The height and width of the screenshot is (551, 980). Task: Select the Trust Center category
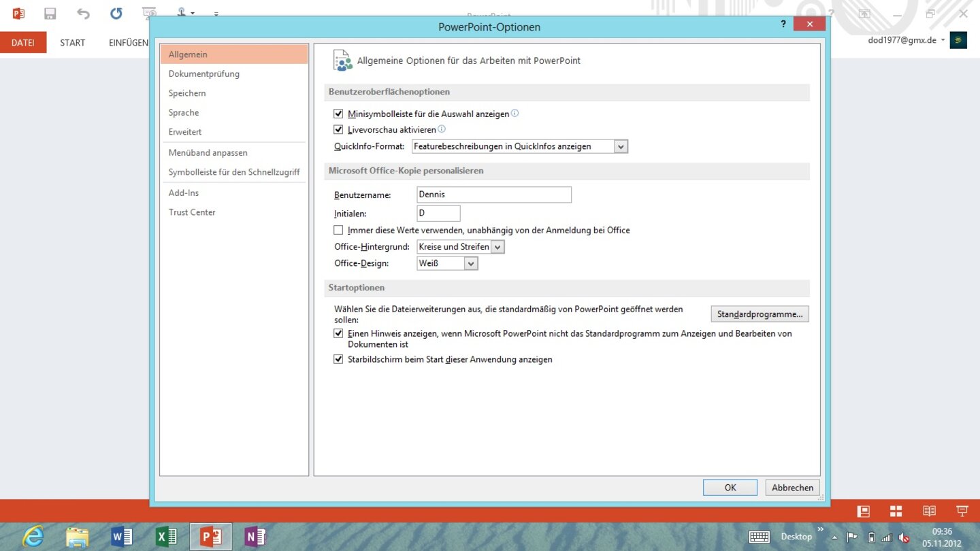pyautogui.click(x=234, y=212)
